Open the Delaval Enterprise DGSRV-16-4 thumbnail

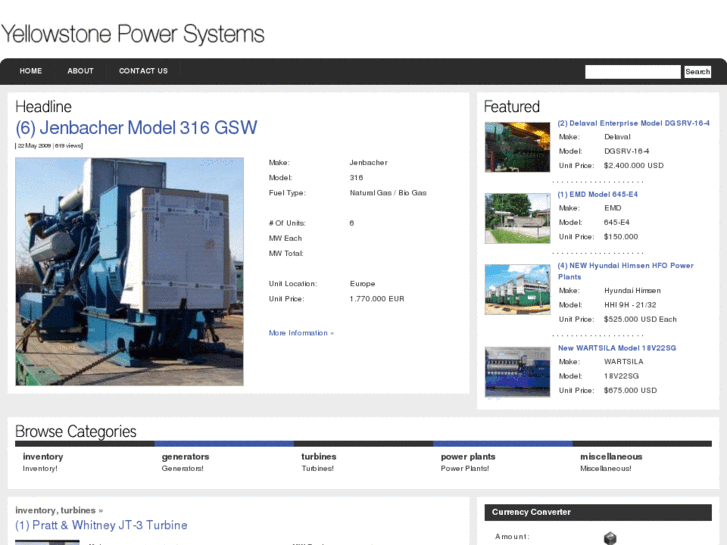click(x=517, y=147)
